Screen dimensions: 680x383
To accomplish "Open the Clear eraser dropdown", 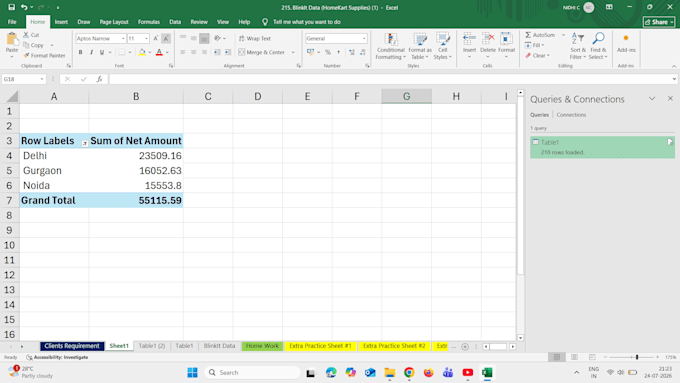I will click(x=537, y=56).
